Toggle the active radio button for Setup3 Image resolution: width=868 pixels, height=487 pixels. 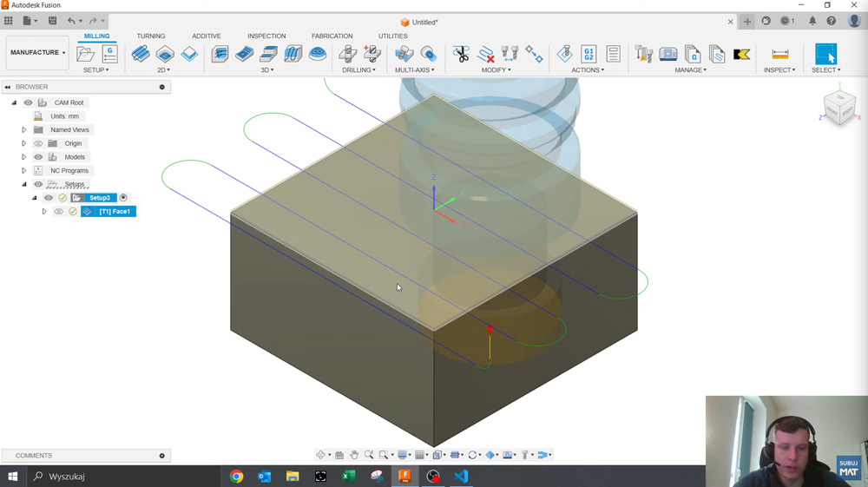click(x=123, y=198)
